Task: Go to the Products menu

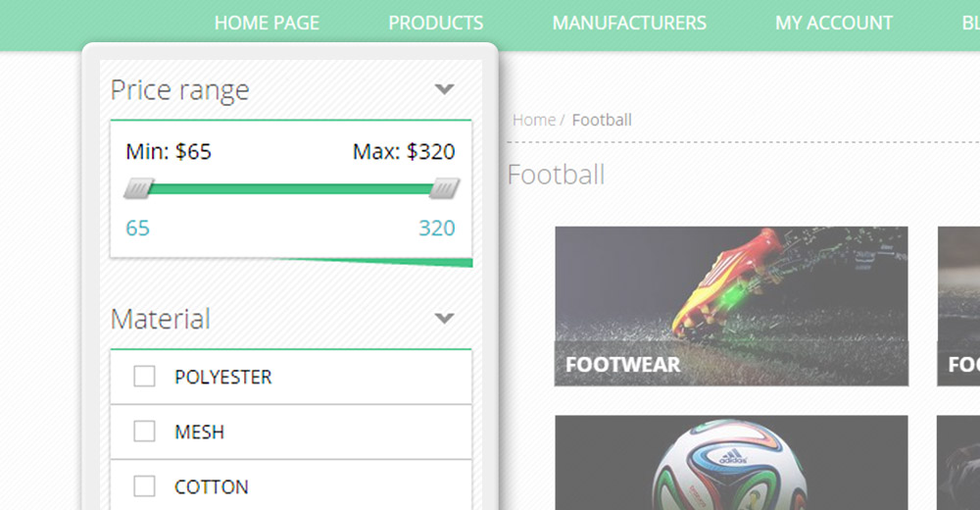Action: (x=435, y=23)
